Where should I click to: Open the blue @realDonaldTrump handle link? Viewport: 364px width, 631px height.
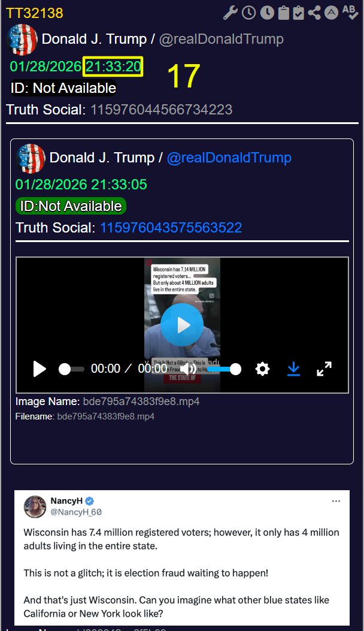229,158
